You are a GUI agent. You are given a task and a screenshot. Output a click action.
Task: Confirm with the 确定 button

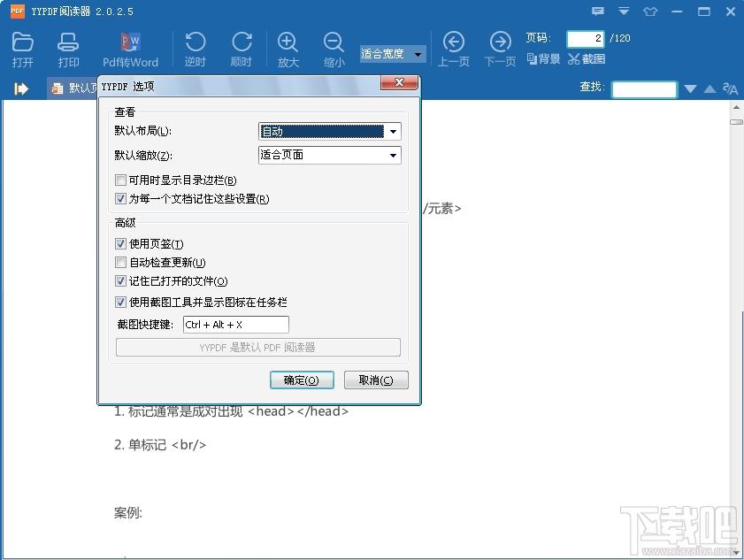click(x=302, y=380)
